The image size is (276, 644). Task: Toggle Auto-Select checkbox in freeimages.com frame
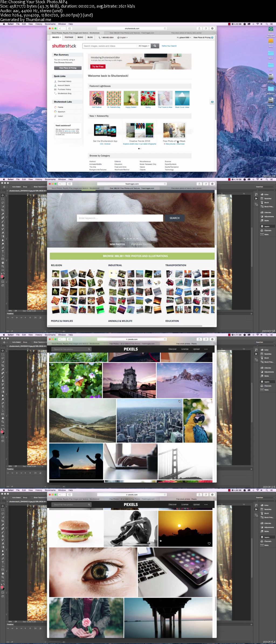click(x=11, y=187)
